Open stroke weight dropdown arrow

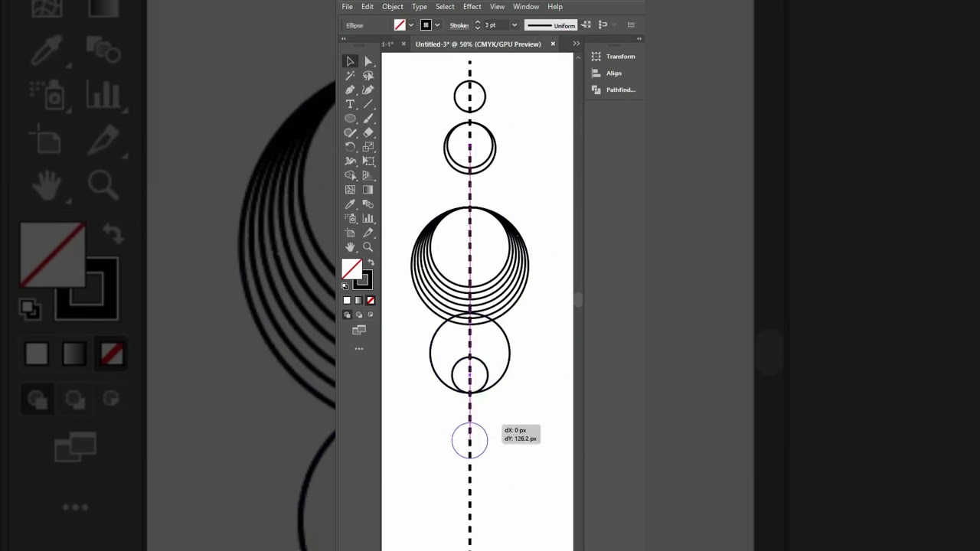coord(514,25)
